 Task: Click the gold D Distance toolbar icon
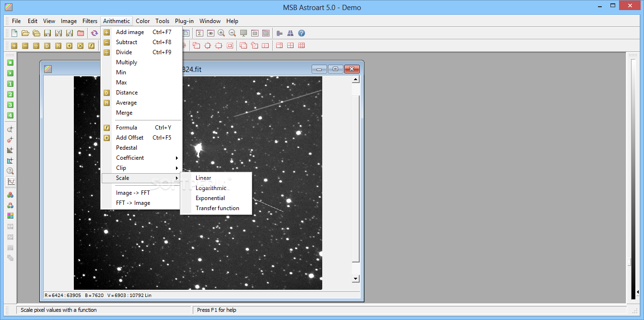tap(47, 46)
